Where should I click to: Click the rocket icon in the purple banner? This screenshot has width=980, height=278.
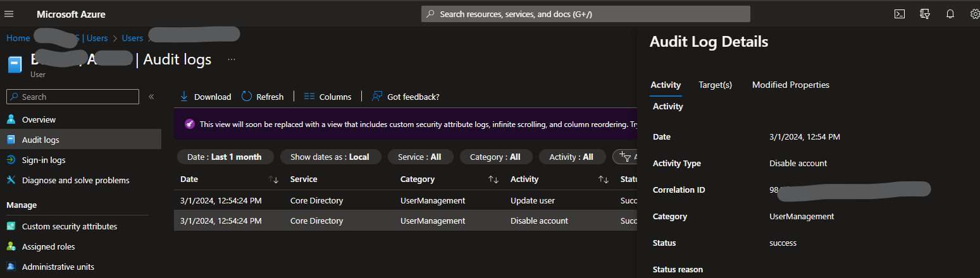(x=190, y=124)
